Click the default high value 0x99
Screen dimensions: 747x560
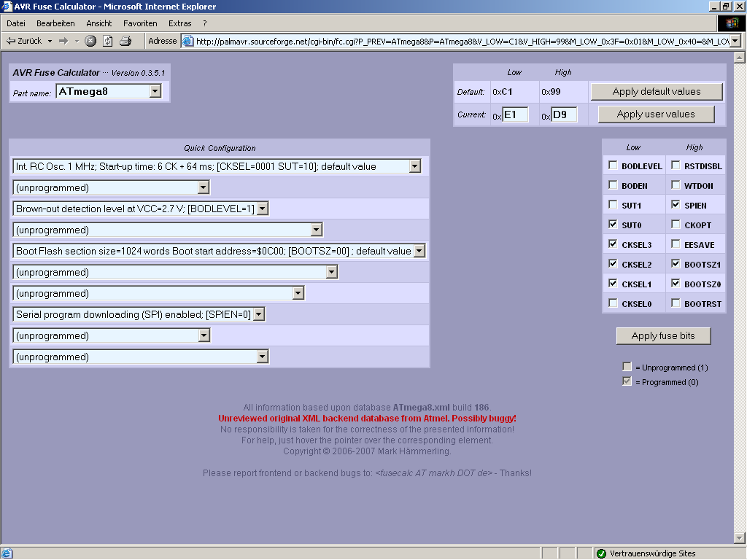tap(551, 92)
